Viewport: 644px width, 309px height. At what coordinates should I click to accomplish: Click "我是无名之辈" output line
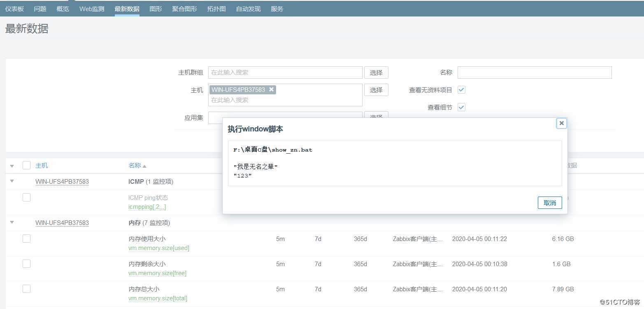point(256,167)
